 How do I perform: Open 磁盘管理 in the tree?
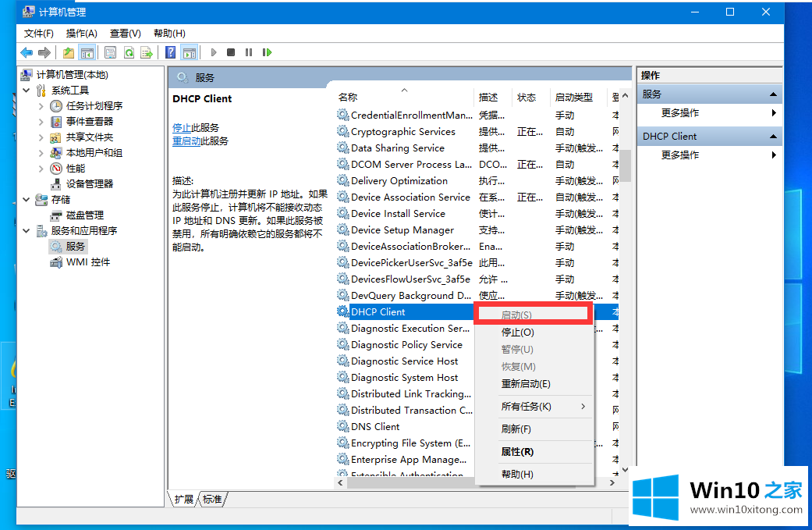85,215
